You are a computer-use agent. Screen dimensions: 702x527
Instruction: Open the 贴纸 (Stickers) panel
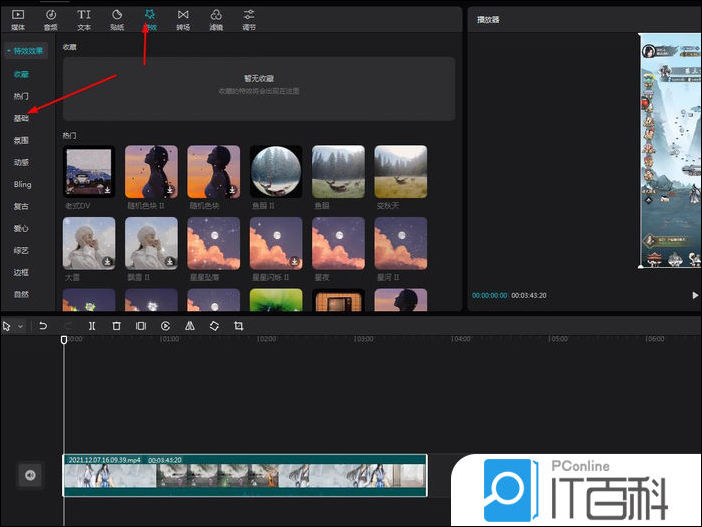116,19
